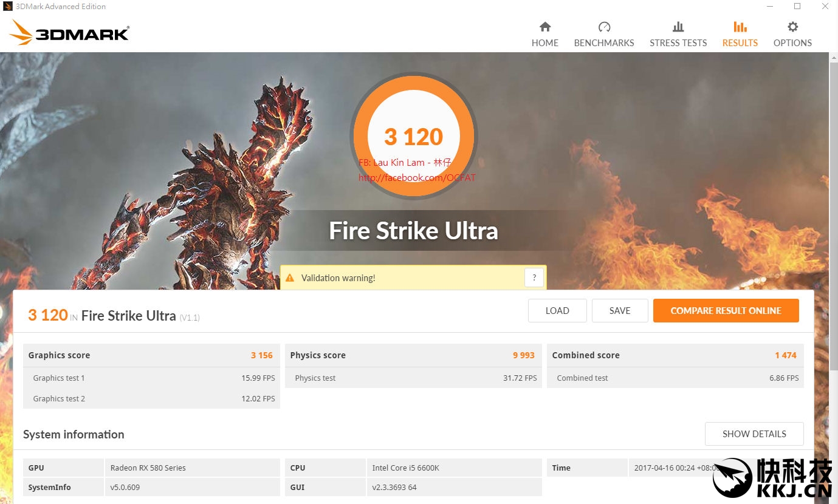Click the System information heading

point(74,434)
